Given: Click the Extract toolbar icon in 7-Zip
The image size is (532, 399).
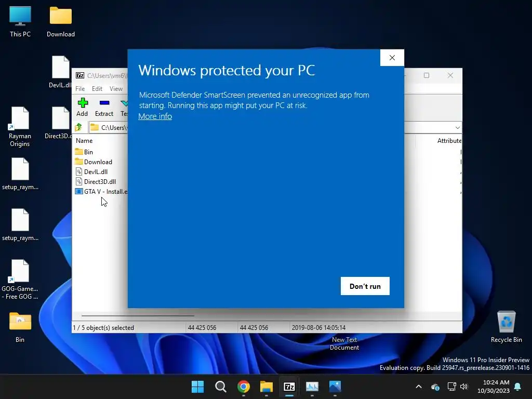Looking at the screenshot, I should click(x=104, y=107).
